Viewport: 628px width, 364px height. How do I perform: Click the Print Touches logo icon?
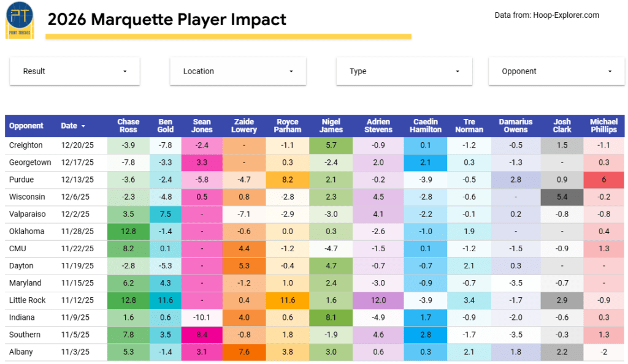[x=19, y=21]
